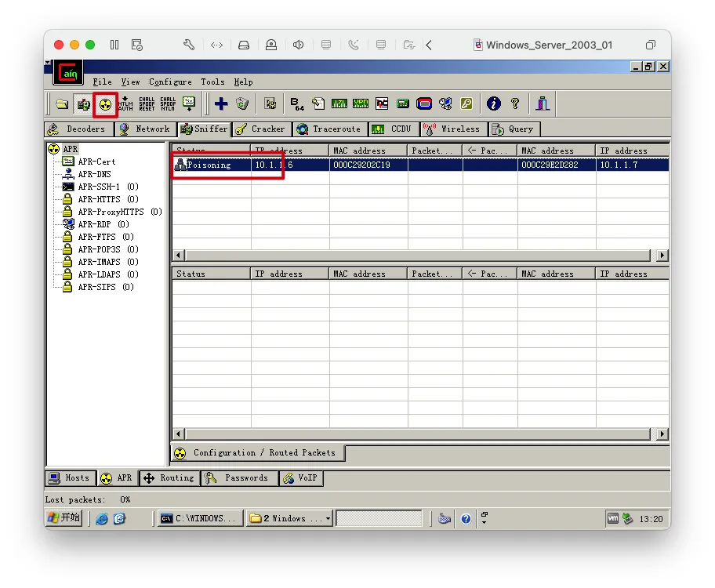Open the Hash Calculator icon
The width and height of the screenshot is (715, 588).
403,104
